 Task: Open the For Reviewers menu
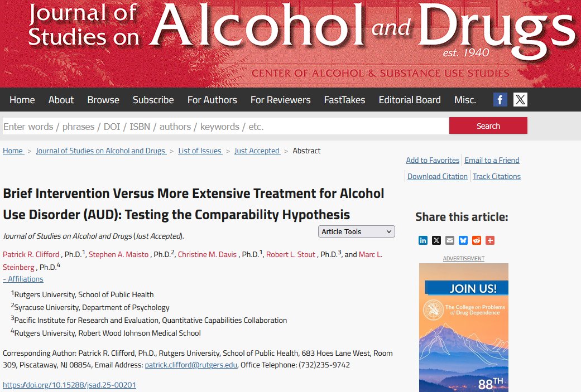coord(281,100)
